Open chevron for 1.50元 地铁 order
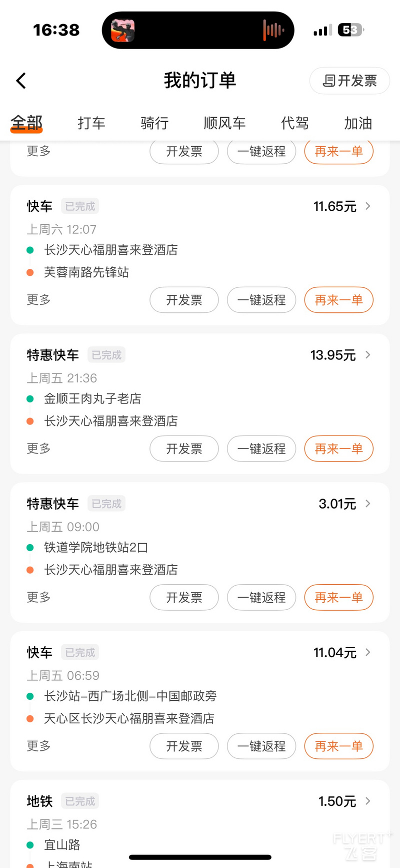The width and height of the screenshot is (400, 868). pyautogui.click(x=368, y=801)
